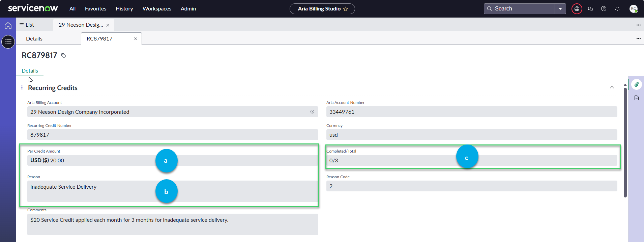Click the RC879817 record heading
The image size is (644, 242).
pos(39,56)
